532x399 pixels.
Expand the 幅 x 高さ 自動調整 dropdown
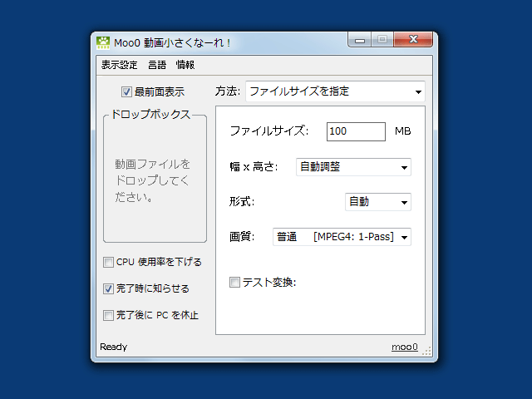[x=353, y=167]
